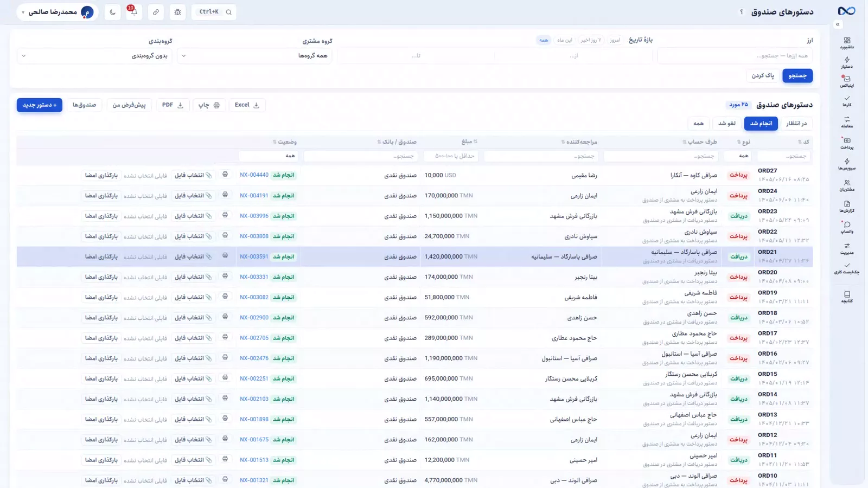Sort table by وضعیت status column
Image resolution: width=868 pixels, height=488 pixels.
[285, 142]
